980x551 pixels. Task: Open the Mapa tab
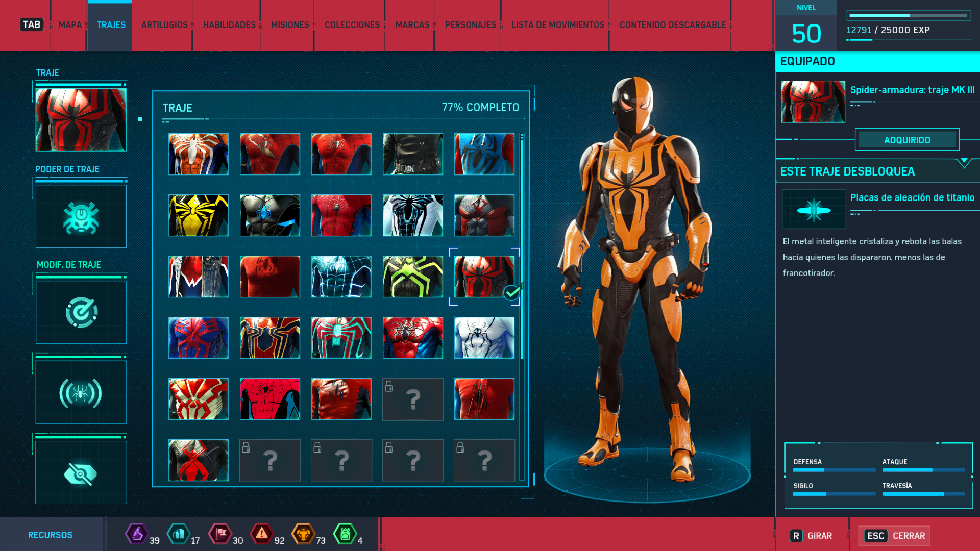pos(70,25)
